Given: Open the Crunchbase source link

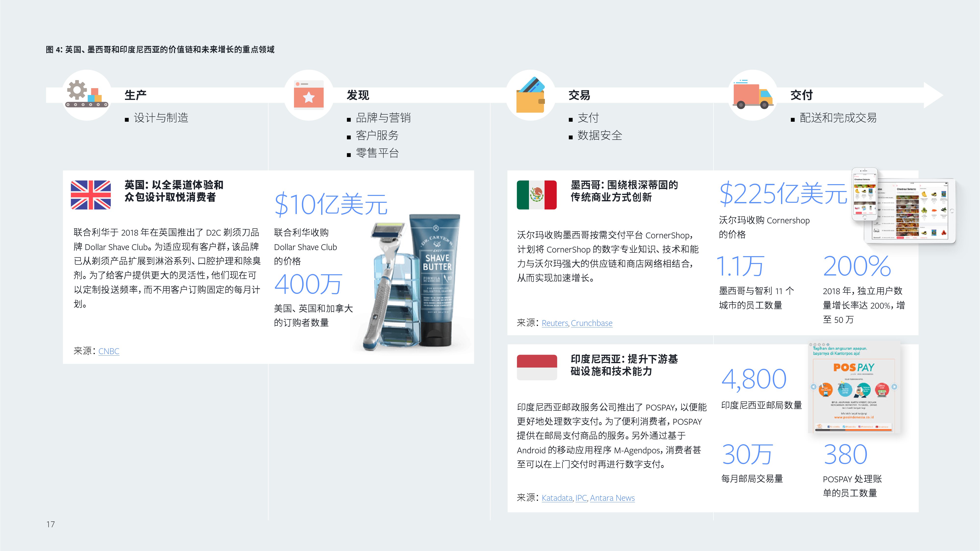Looking at the screenshot, I should tap(592, 323).
